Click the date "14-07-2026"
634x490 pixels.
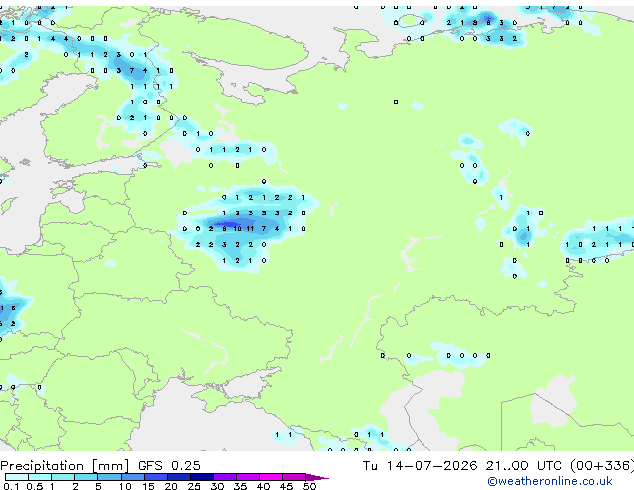pos(432,466)
